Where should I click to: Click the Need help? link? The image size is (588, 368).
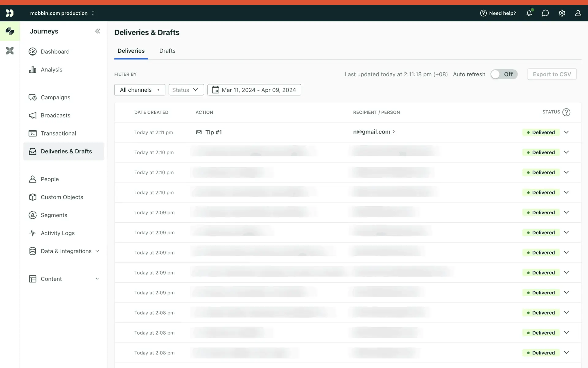point(498,13)
